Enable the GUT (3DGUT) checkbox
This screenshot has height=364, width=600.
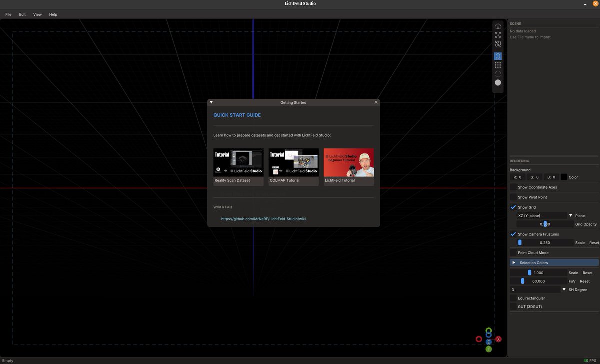(x=513, y=307)
